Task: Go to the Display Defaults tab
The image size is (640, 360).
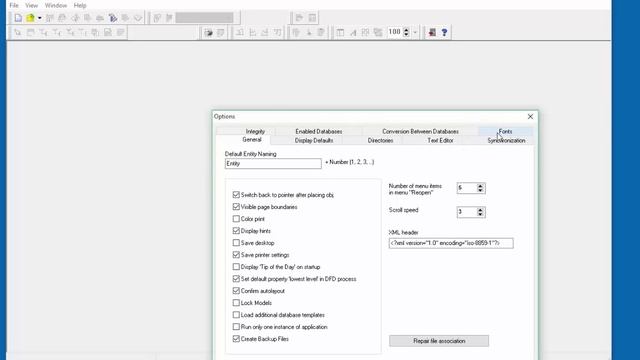Action: tap(314, 140)
